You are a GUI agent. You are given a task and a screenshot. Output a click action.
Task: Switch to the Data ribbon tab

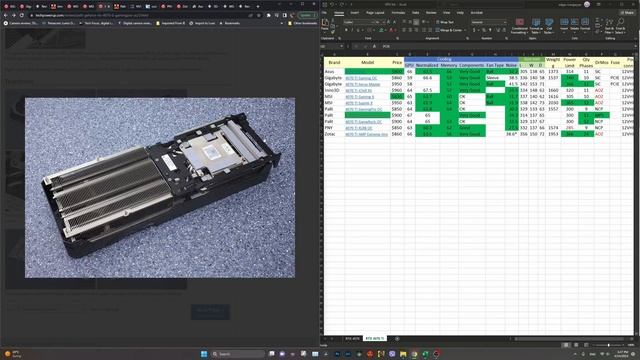tap(416, 13)
